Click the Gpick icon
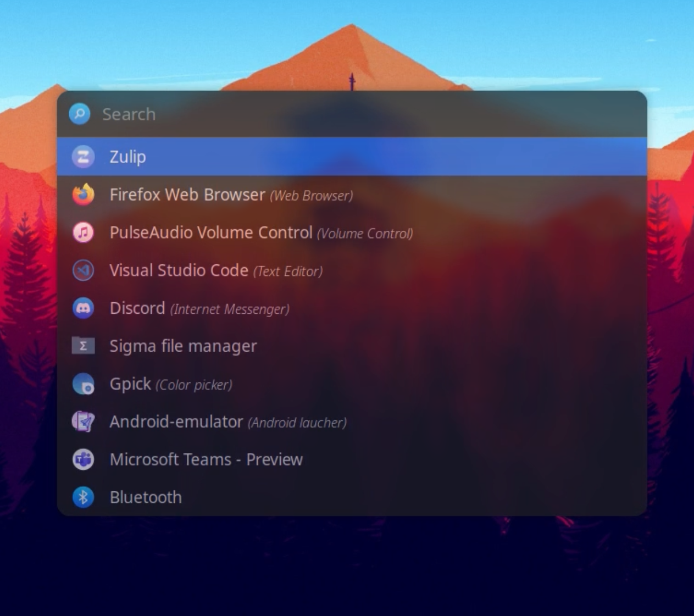This screenshot has width=694, height=616. click(83, 384)
